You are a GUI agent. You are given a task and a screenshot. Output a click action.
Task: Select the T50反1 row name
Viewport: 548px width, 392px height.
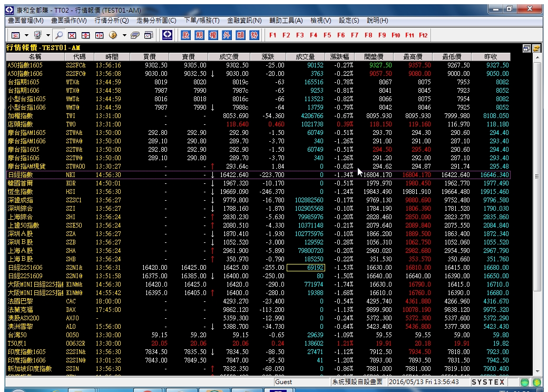pyautogui.click(x=17, y=344)
